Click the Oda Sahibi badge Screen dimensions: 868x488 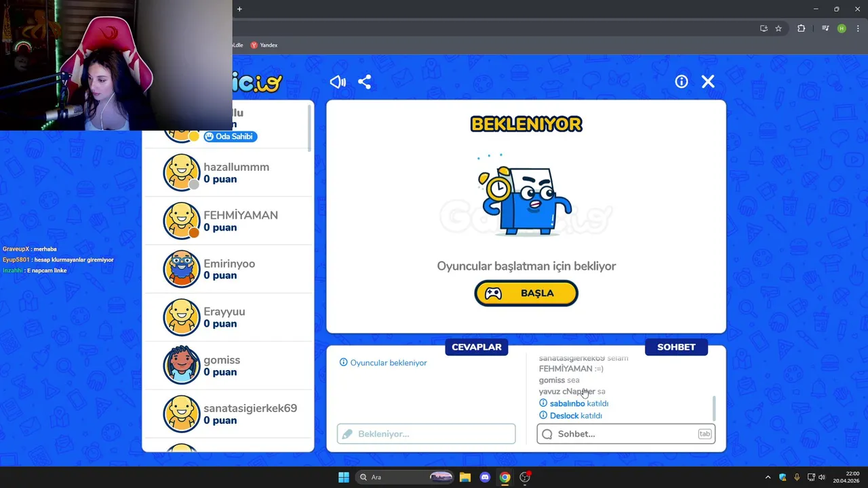(230, 136)
